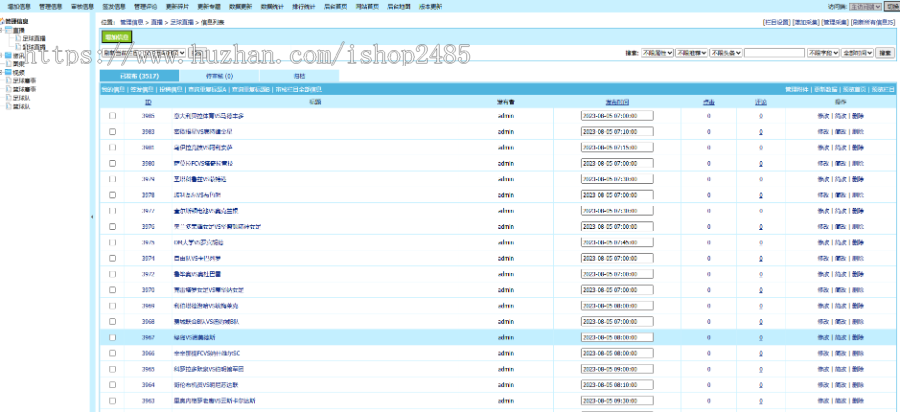This screenshot has width=900, height=412.
Task: Click the publish time field for row 3966
Action: 617,353
